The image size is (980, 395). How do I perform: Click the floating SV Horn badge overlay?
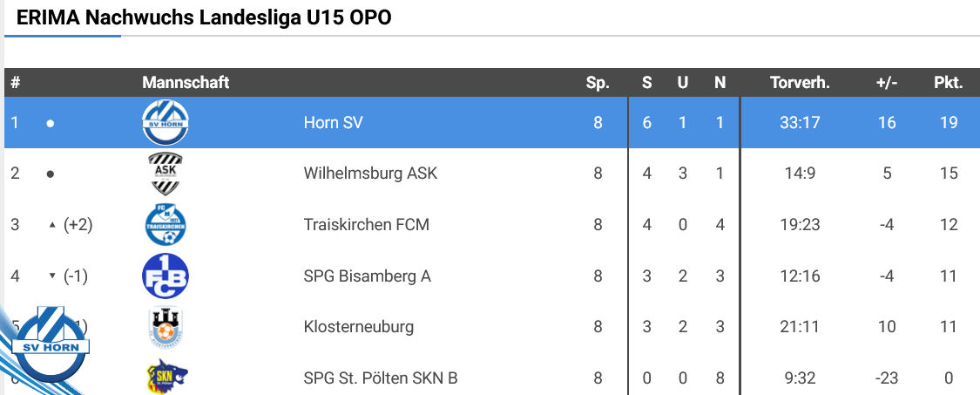click(x=51, y=344)
